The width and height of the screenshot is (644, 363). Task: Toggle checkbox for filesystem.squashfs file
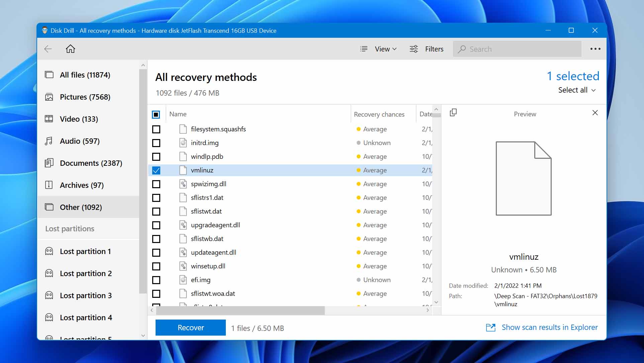pyautogui.click(x=156, y=129)
